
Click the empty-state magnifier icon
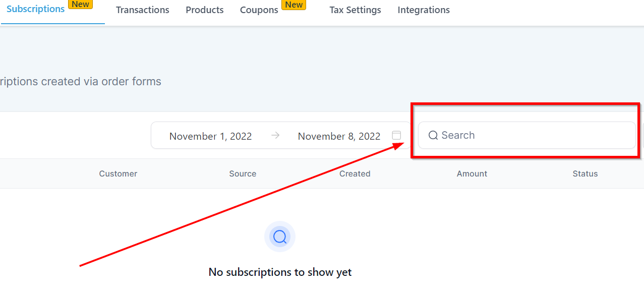coord(280,237)
